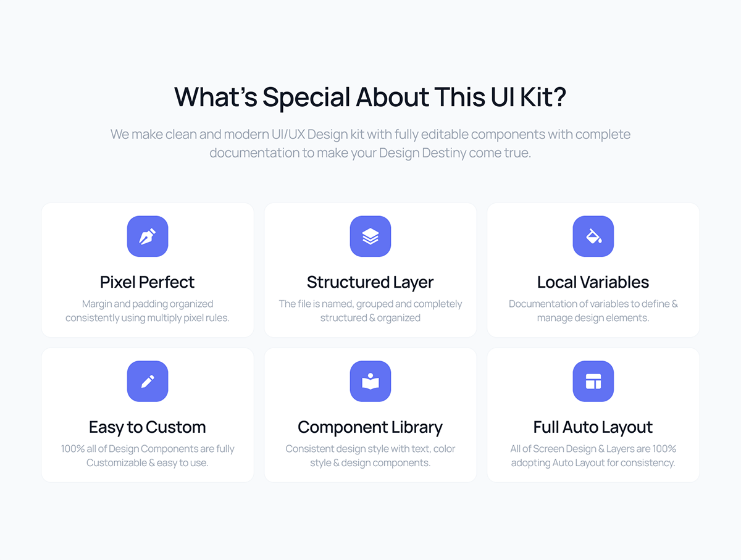Screen dimensions: 741x560
Task: Click the main title What's Special About This UI Kit
Action: pos(371,97)
